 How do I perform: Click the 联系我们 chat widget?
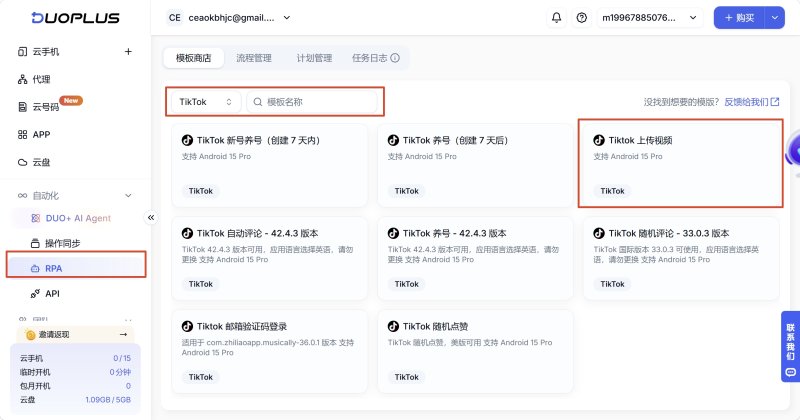[x=790, y=347]
